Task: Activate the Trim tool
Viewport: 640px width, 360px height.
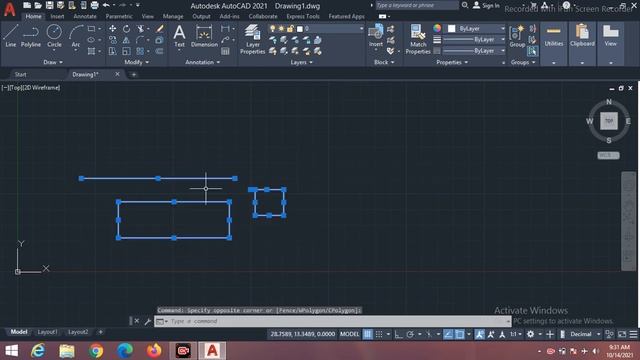Action: [141, 29]
